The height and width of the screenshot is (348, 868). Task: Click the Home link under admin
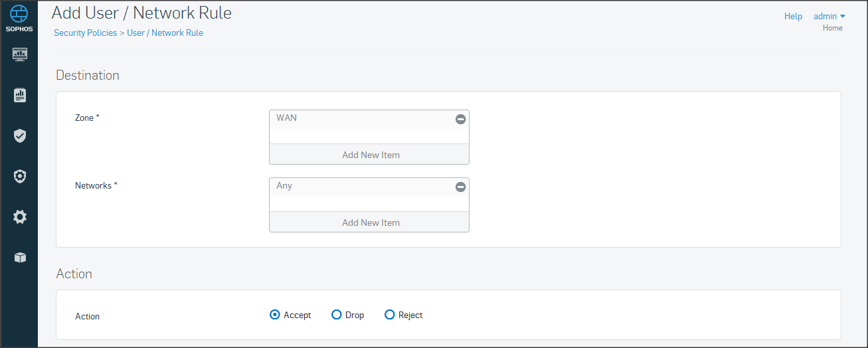[832, 28]
